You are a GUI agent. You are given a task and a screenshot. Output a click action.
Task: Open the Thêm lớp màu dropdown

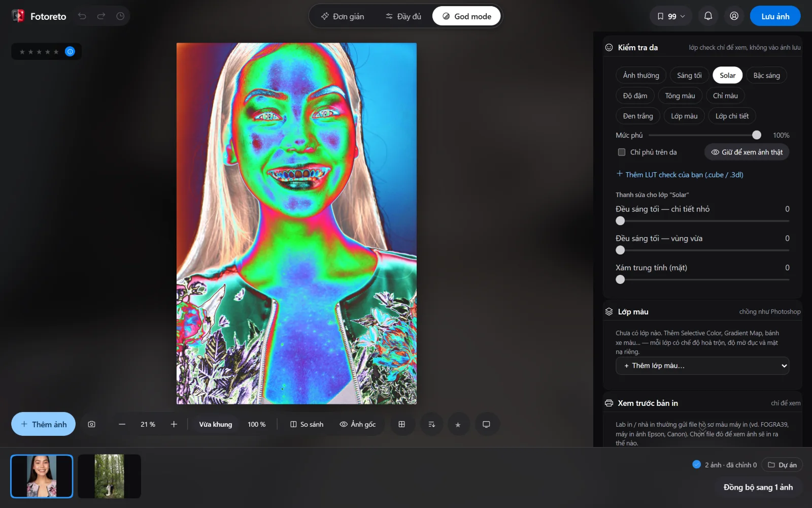(702, 366)
